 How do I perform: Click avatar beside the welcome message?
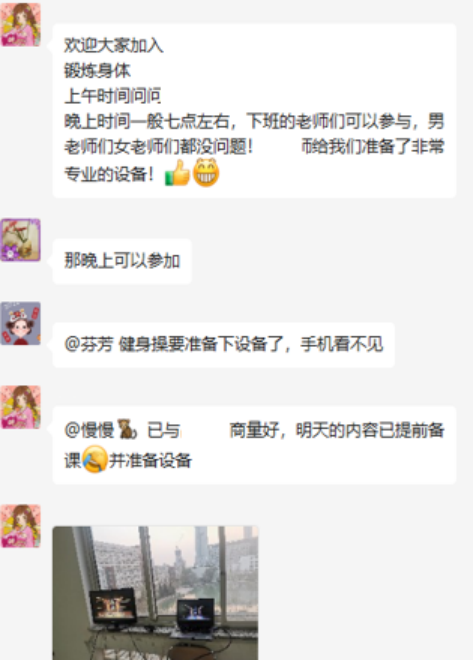21,24
